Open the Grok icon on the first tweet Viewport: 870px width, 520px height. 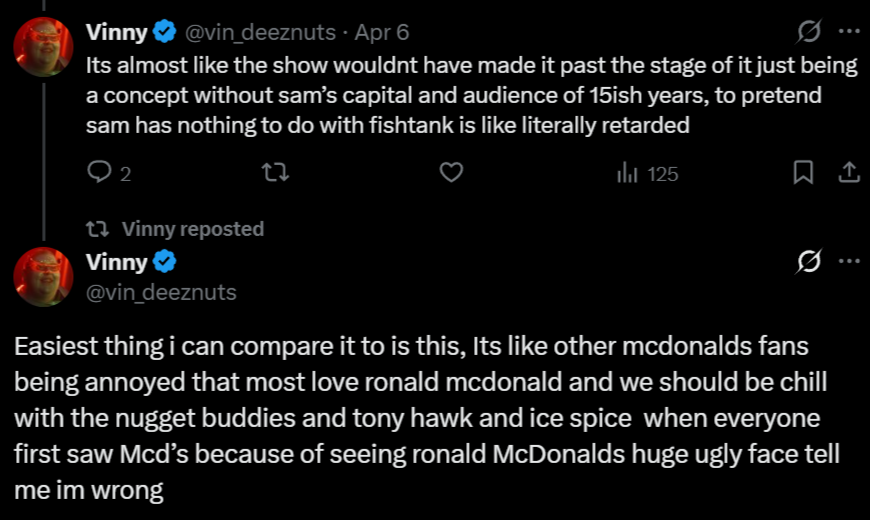pos(807,32)
